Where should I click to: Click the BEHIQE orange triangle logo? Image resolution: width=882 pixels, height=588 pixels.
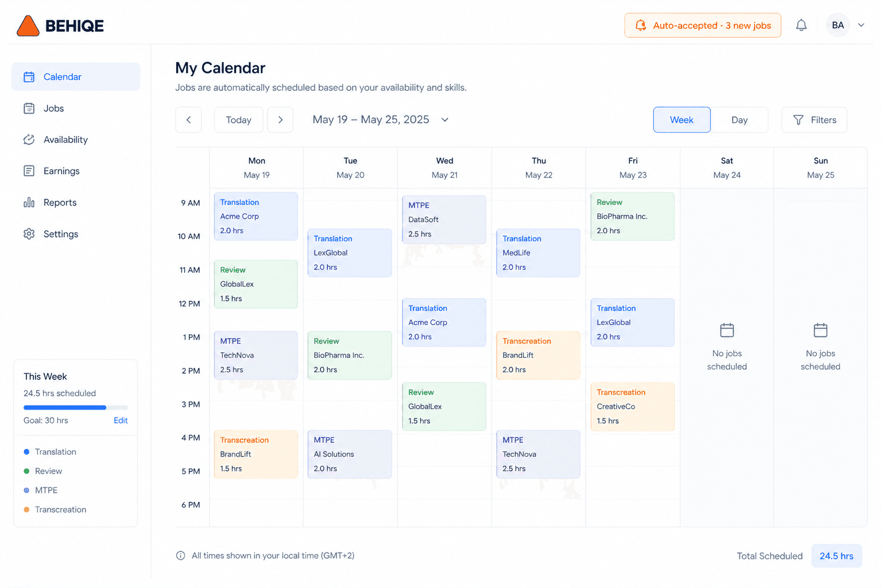28,26
